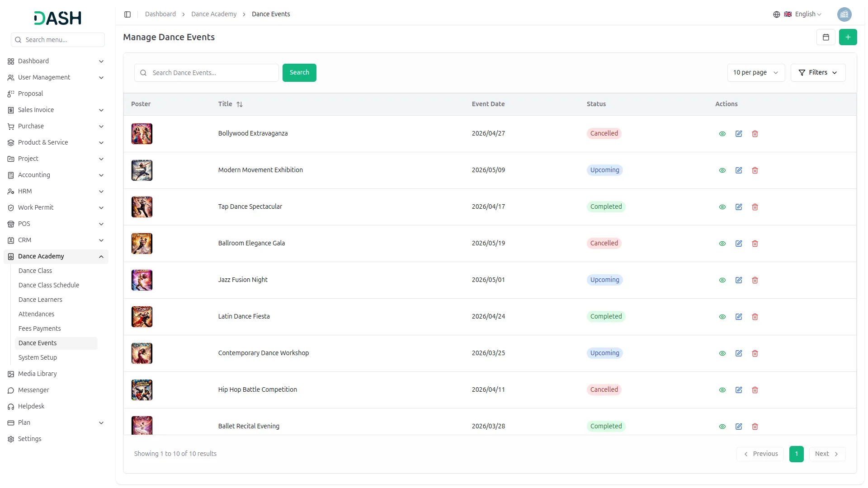
Task: Go to Next page
Action: 827,454
